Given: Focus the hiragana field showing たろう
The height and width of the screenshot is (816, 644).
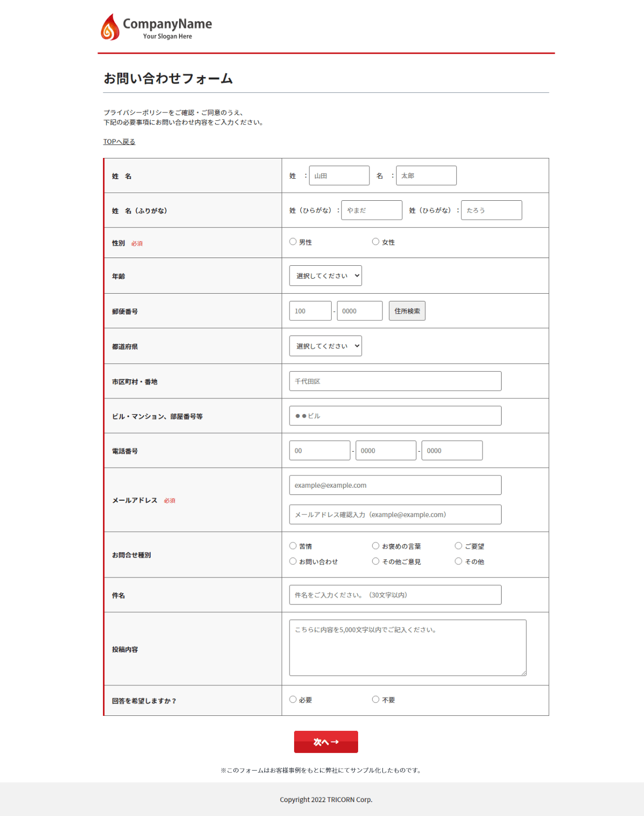Looking at the screenshot, I should (x=491, y=210).
